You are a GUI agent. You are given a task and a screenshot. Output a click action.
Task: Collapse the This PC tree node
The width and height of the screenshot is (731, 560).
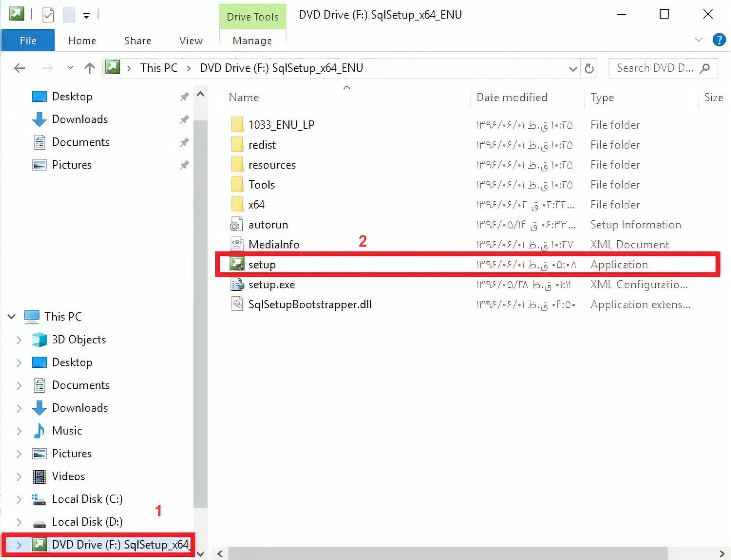(x=11, y=316)
